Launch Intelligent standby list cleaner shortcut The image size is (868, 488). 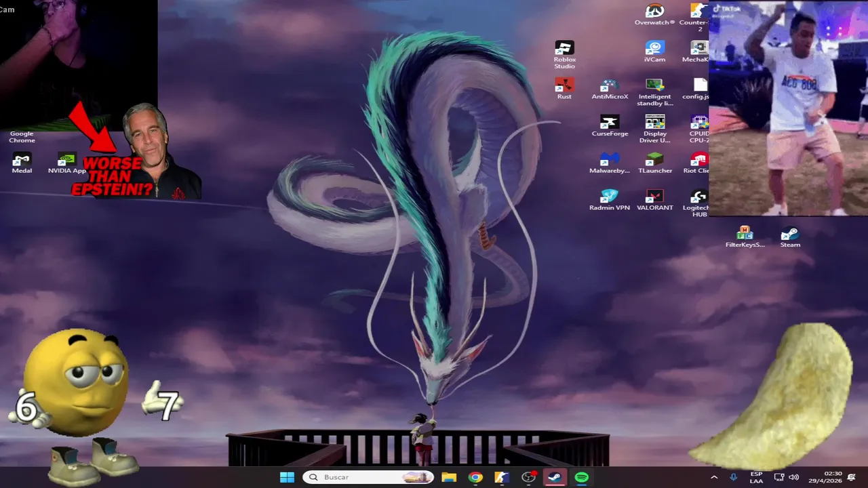[x=654, y=92]
